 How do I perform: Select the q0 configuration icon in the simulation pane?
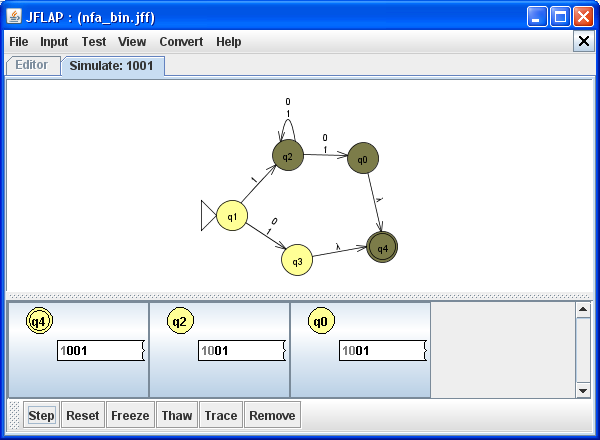tap(321, 321)
